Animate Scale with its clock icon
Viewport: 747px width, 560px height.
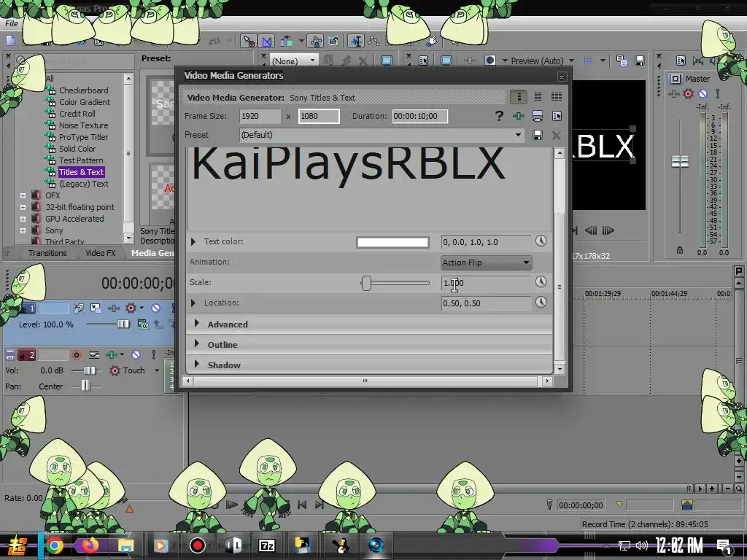point(541,282)
